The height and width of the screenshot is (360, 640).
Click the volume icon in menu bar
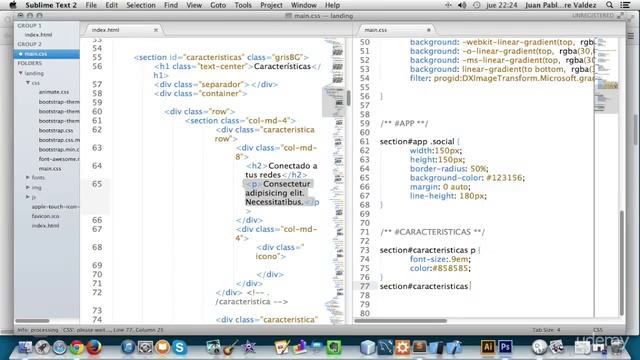coord(462,5)
